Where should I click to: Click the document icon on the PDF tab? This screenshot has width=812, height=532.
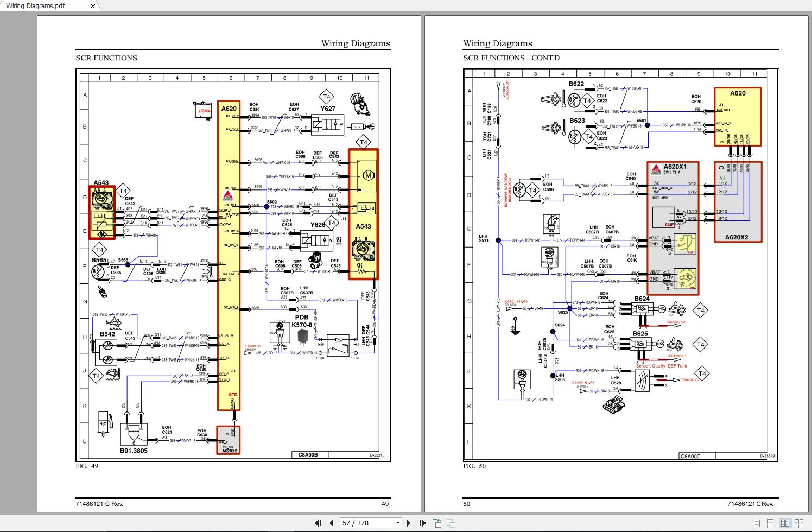6,6
